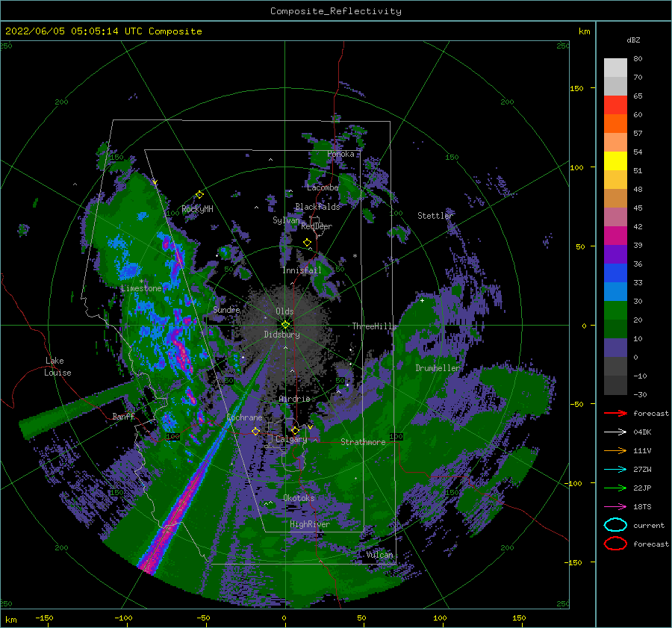This screenshot has height=628, width=672.
Task: Click the Vulcan label
Action: 380,555
